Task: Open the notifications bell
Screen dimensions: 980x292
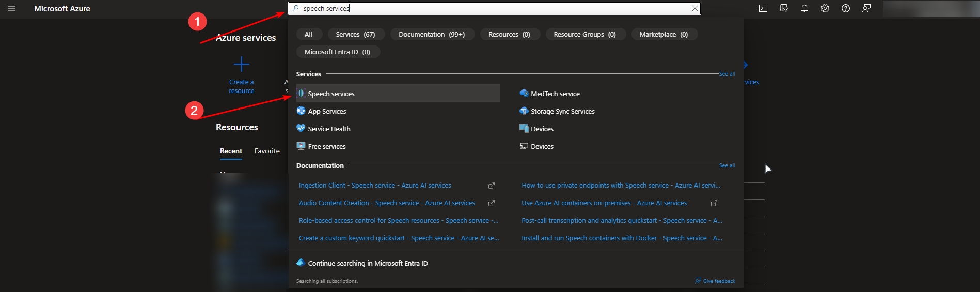Action: pyautogui.click(x=804, y=8)
